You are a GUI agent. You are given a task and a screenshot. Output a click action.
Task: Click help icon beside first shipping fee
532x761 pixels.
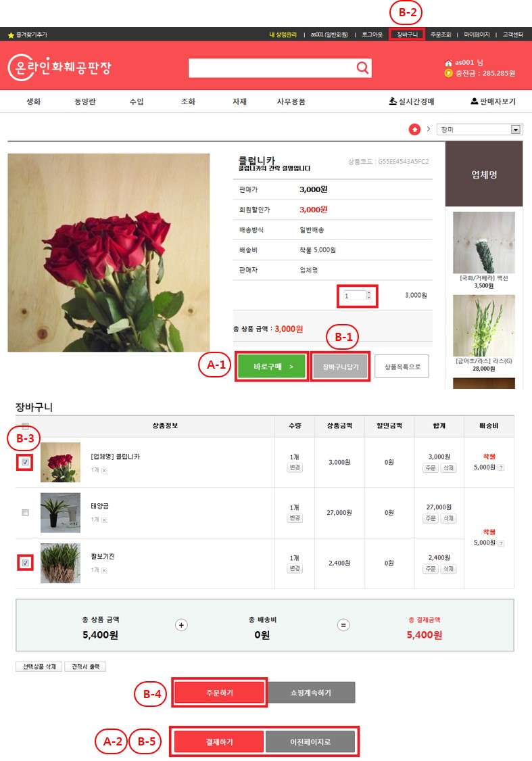pos(501,467)
